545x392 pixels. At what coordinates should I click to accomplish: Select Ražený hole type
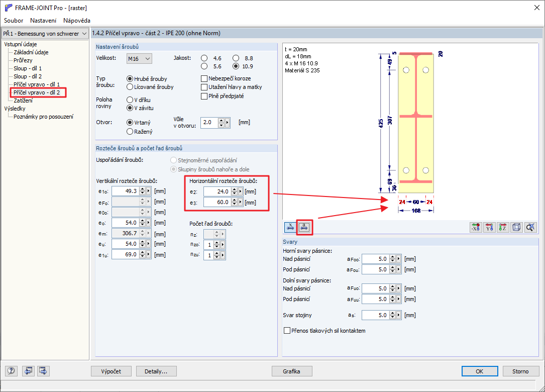click(x=130, y=132)
